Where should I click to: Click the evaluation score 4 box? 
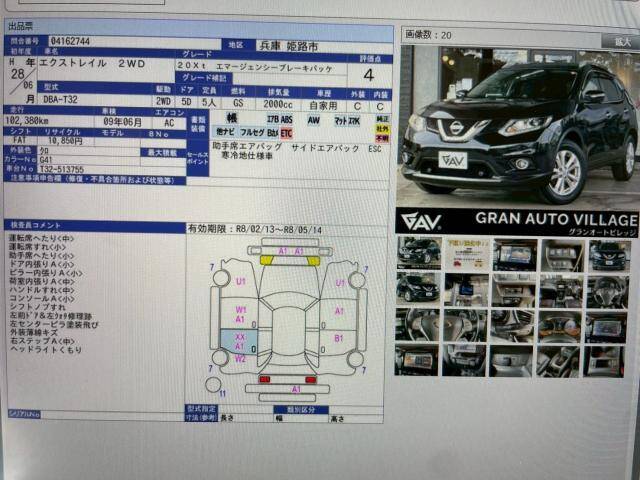coord(368,75)
